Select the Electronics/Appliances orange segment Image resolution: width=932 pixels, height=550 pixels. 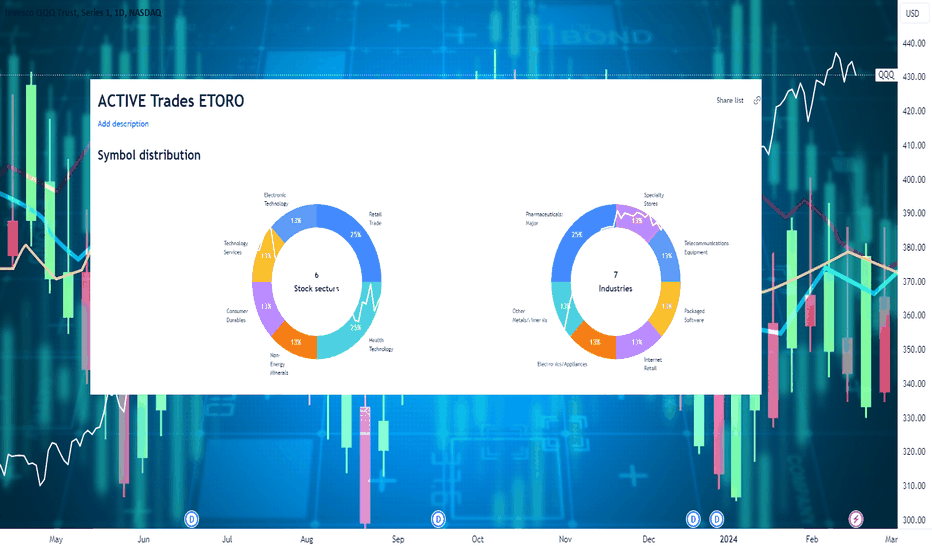point(594,342)
